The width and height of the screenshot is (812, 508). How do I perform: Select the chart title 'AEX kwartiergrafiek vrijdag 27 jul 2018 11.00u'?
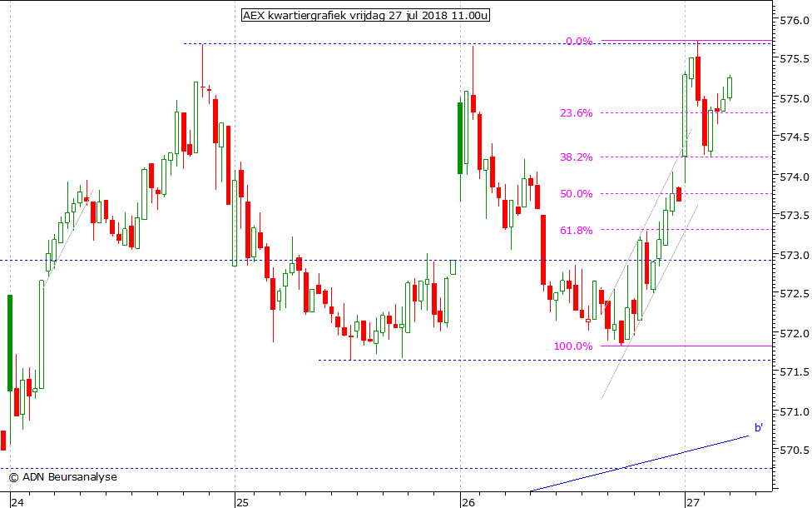[365, 16]
